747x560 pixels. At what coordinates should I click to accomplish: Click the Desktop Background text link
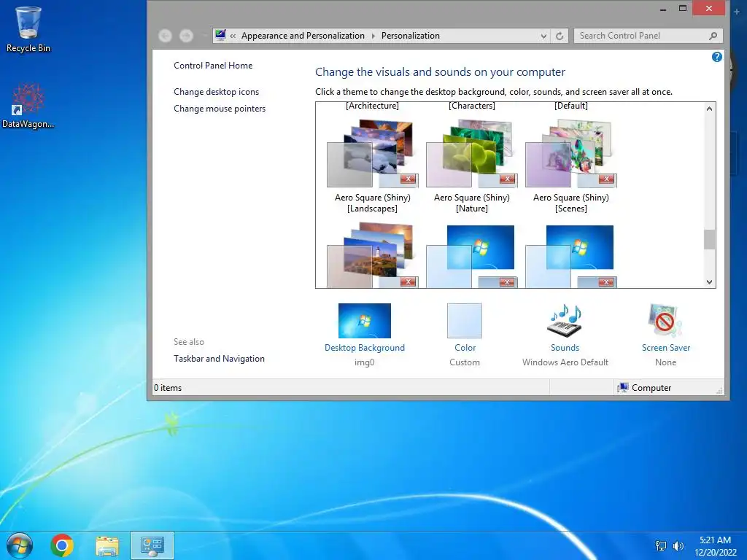[x=365, y=348]
